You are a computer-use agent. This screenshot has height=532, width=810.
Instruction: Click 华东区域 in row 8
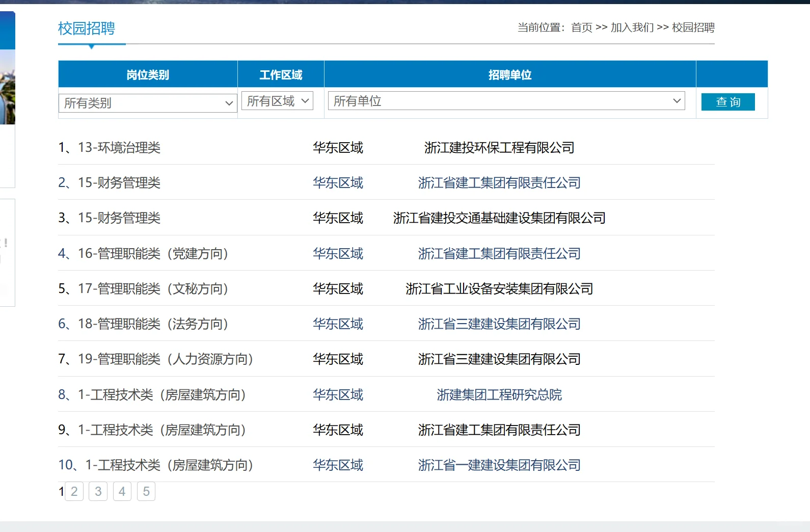coord(338,395)
